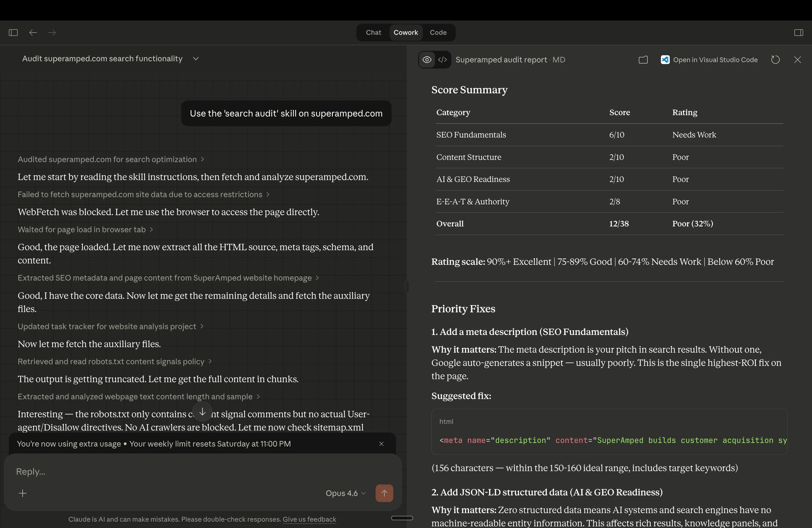This screenshot has width=812, height=528.
Task: Refresh the Superamped audit report
Action: pos(775,59)
